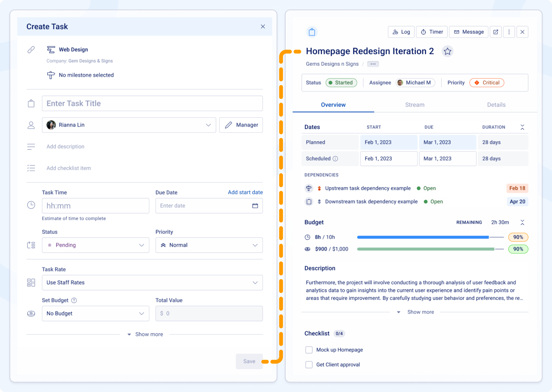The width and height of the screenshot is (552, 392).
Task: Close the Homepage Redesign task panel
Action: (522, 32)
